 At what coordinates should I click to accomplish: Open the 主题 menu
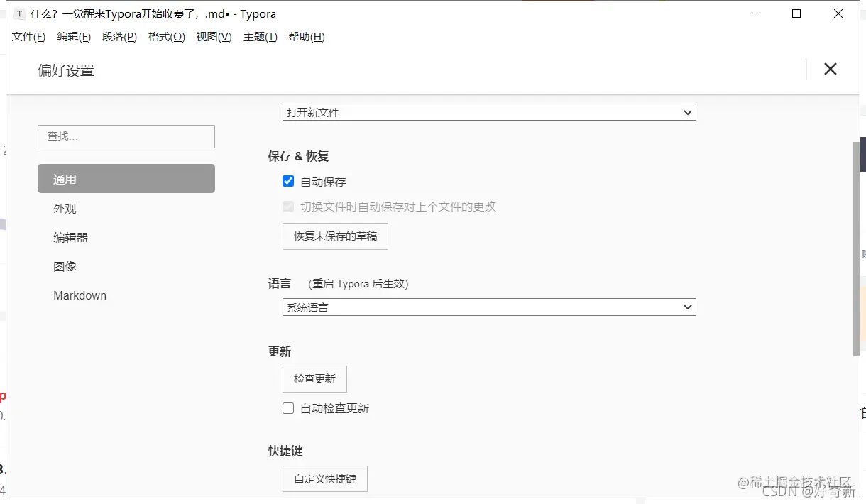[260, 37]
